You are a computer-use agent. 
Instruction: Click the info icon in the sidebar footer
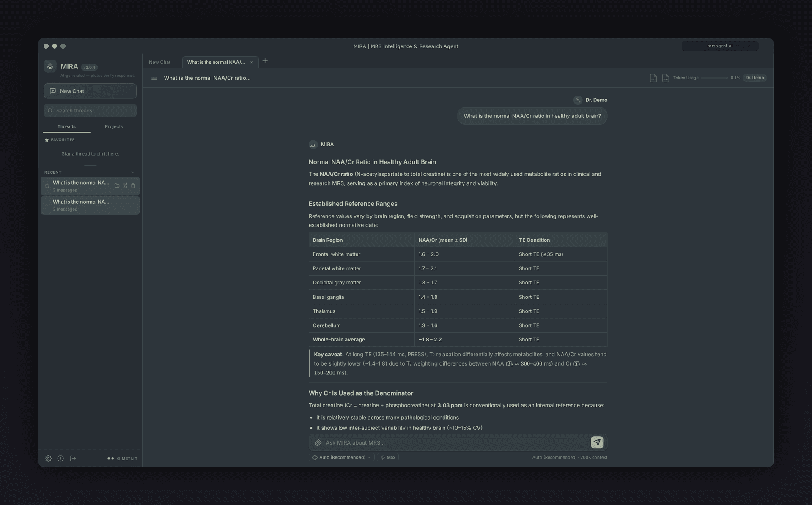click(60, 458)
